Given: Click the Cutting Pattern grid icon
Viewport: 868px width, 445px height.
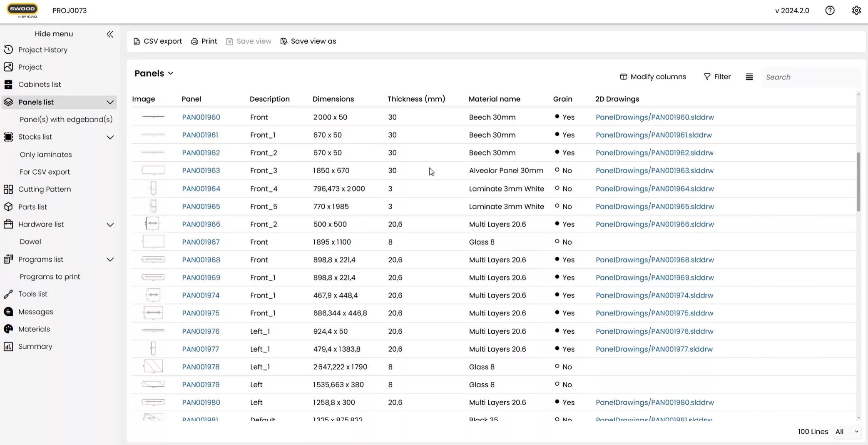Looking at the screenshot, I should coord(8,189).
